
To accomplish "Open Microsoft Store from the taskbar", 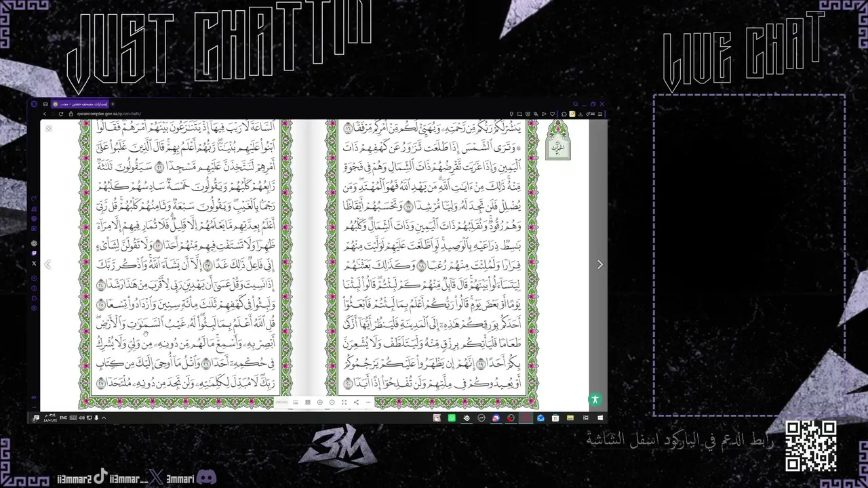I will point(555,418).
